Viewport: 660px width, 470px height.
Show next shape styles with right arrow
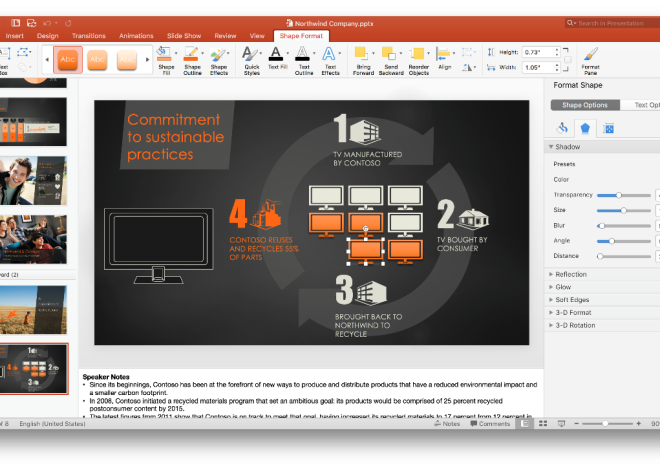tap(147, 60)
